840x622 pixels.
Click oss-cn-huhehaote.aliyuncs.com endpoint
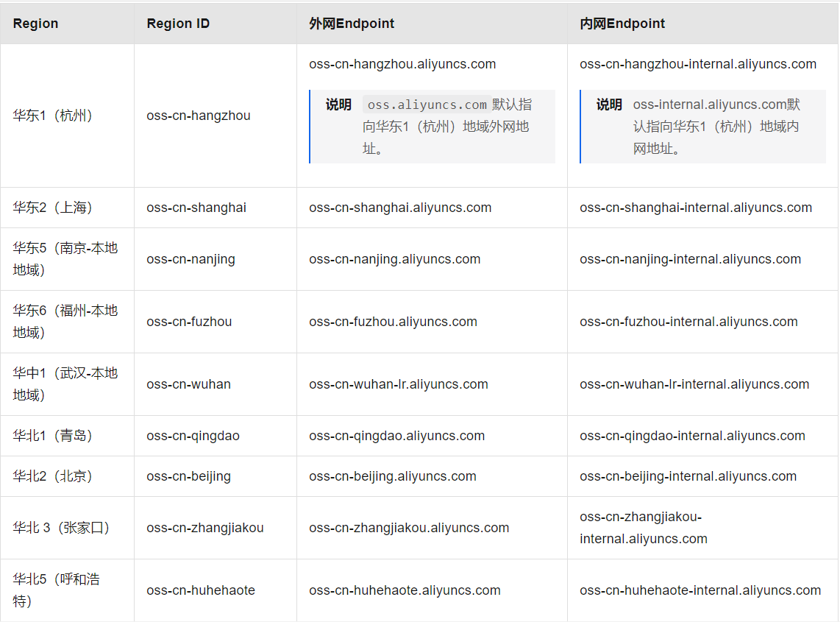[405, 590]
